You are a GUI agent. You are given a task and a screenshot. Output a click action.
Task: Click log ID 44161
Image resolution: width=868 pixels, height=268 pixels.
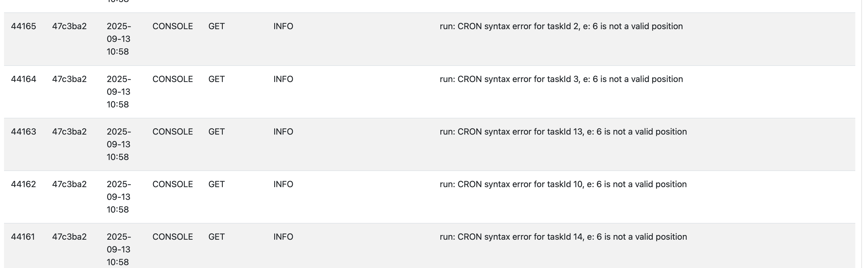(23, 237)
